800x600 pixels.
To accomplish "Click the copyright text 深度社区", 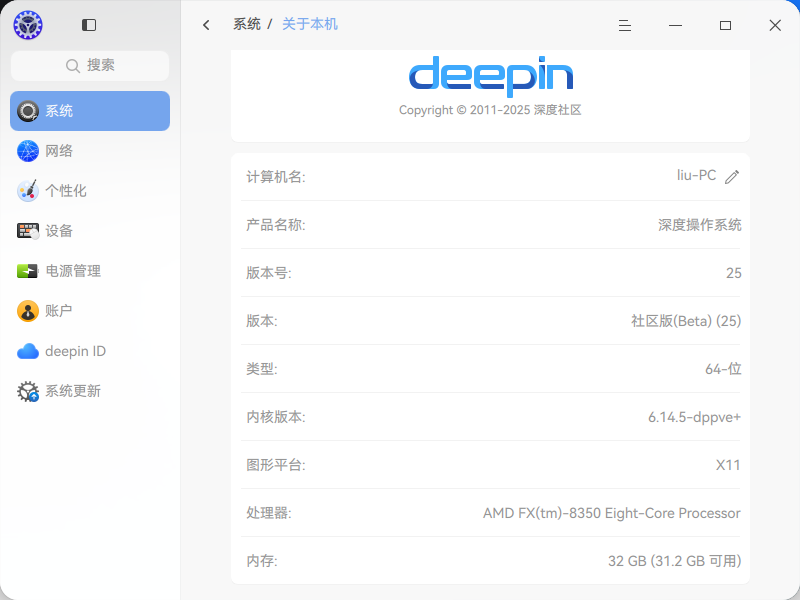I will pos(557,110).
